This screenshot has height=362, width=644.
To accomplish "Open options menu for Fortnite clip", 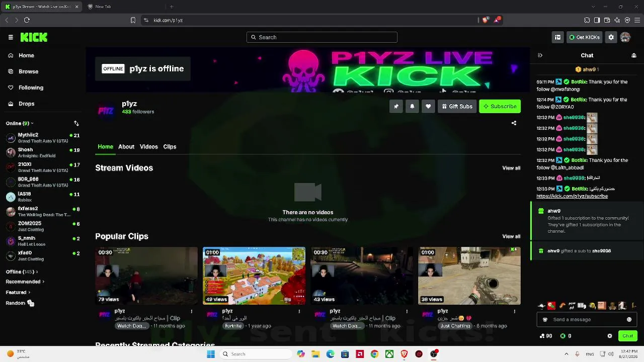I will (299, 312).
